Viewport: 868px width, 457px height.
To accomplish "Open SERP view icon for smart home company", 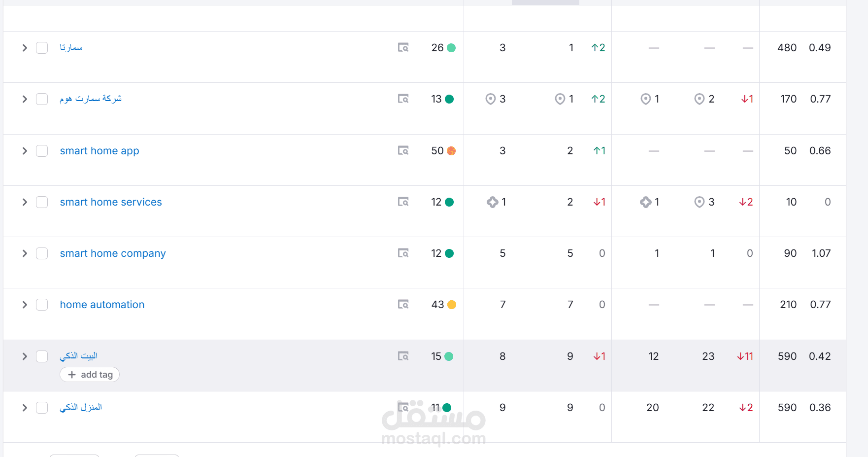I will coord(403,253).
